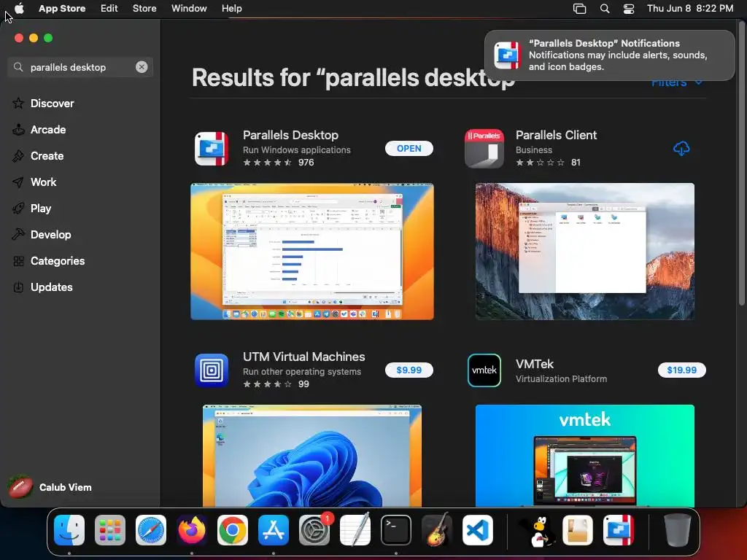Open the Edit menu

click(x=109, y=9)
